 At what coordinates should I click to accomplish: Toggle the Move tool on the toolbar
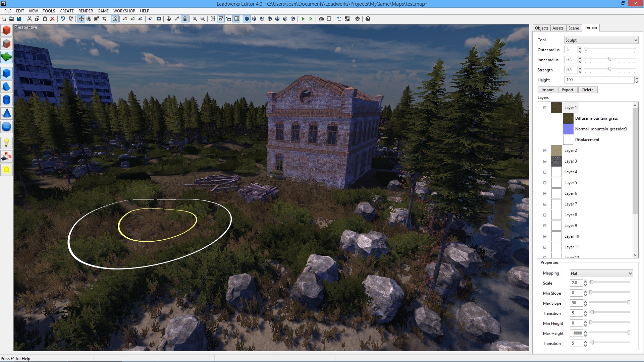[x=81, y=19]
